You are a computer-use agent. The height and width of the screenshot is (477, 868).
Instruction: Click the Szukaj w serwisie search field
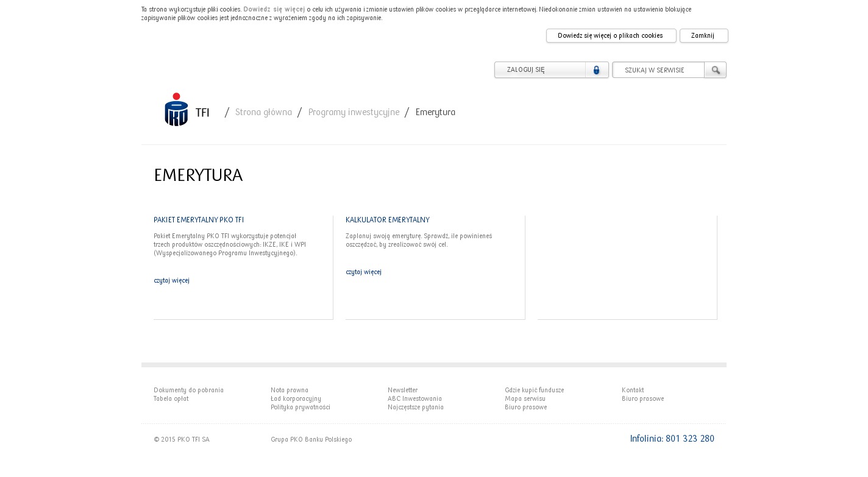click(x=658, y=70)
